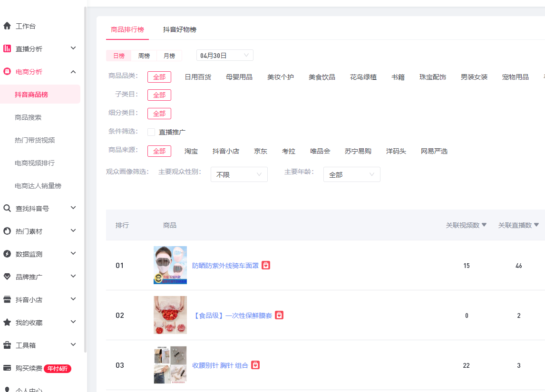This screenshot has width=545, height=392.
Task: Expand the 直播分析 menu chevron
Action: pyautogui.click(x=73, y=48)
